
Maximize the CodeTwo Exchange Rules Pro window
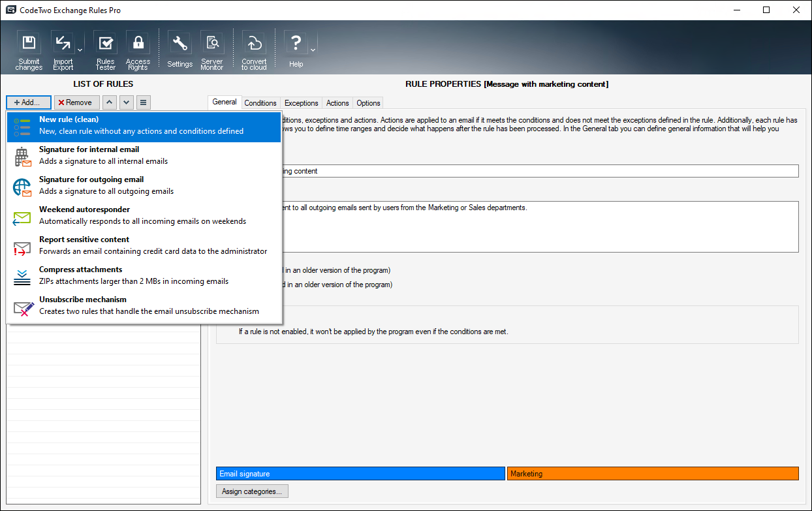pos(766,10)
